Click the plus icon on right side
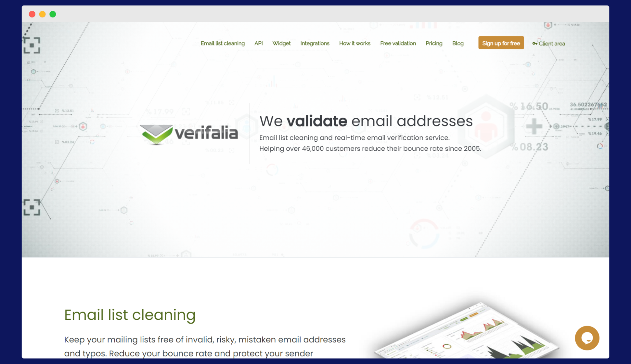The image size is (631, 364). pyautogui.click(x=534, y=127)
